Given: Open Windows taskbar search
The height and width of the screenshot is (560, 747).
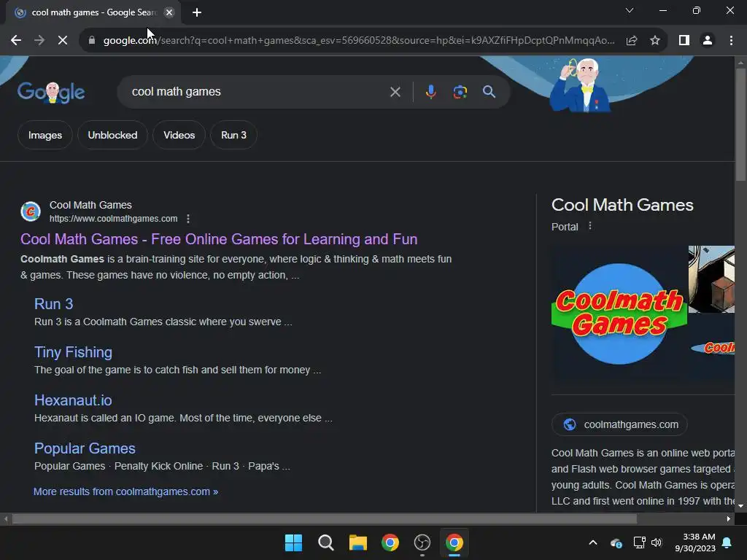Looking at the screenshot, I should click(326, 542).
